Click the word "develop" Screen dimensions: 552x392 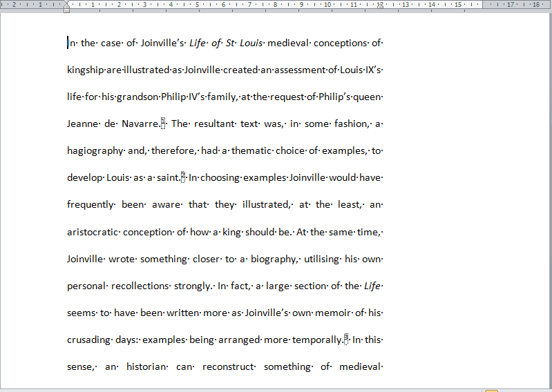tap(85, 178)
